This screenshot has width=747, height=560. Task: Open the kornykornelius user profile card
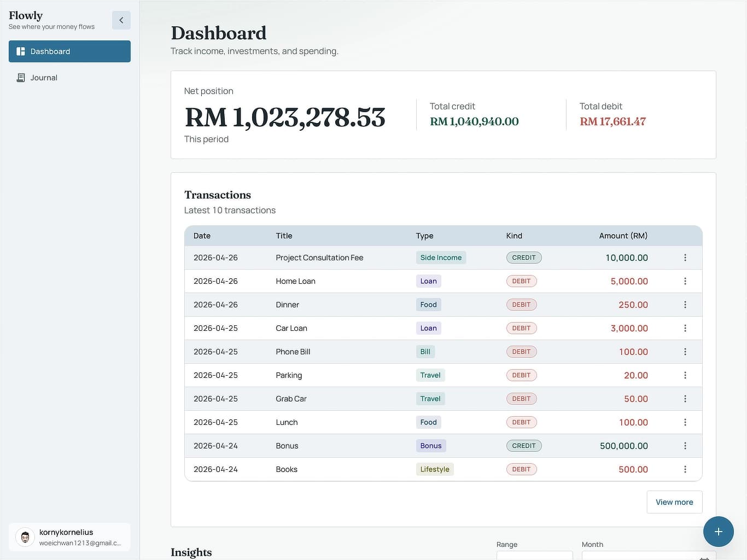pyautogui.click(x=69, y=537)
